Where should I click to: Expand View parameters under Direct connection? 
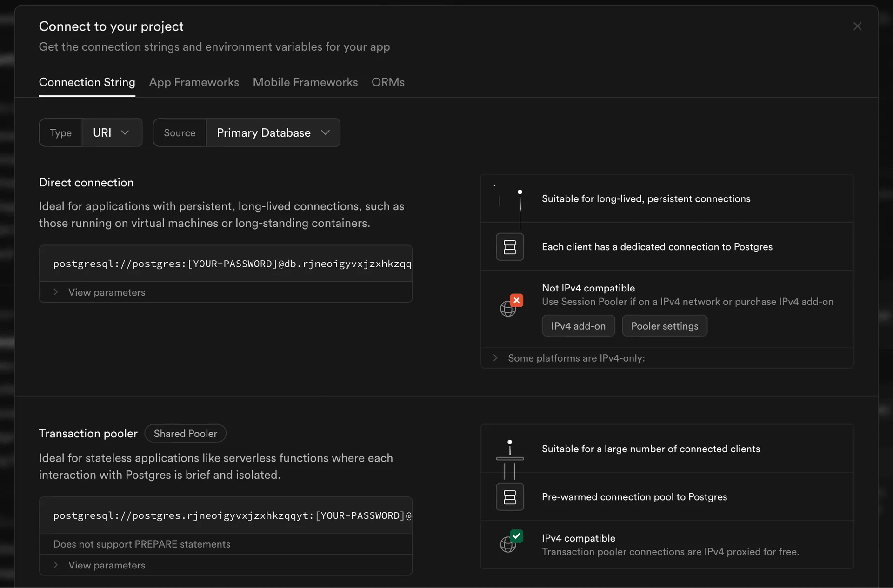point(106,292)
